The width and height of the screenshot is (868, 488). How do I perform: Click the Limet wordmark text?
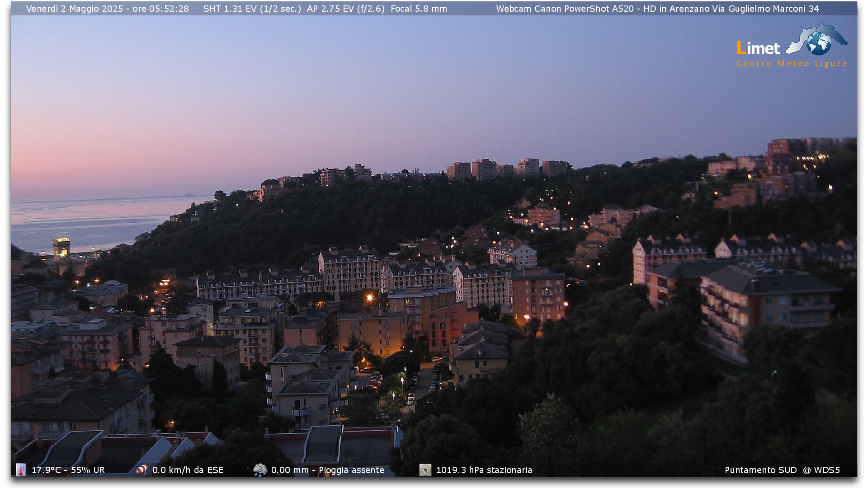pos(758,48)
